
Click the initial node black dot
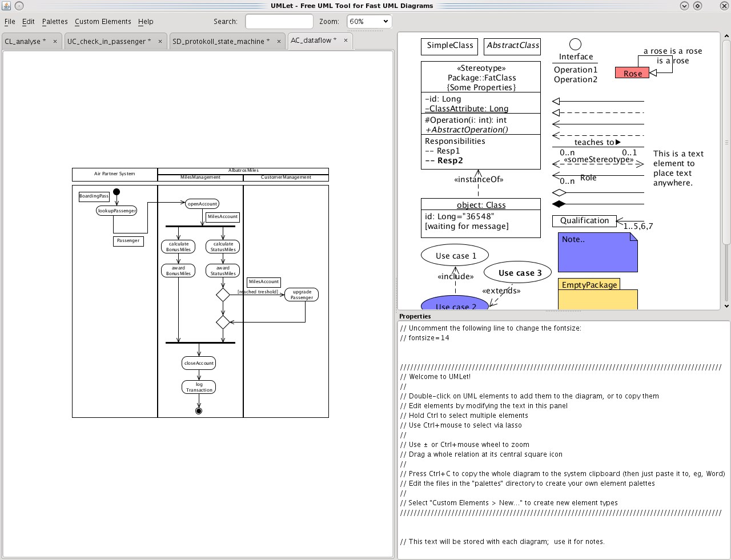pyautogui.click(x=117, y=192)
